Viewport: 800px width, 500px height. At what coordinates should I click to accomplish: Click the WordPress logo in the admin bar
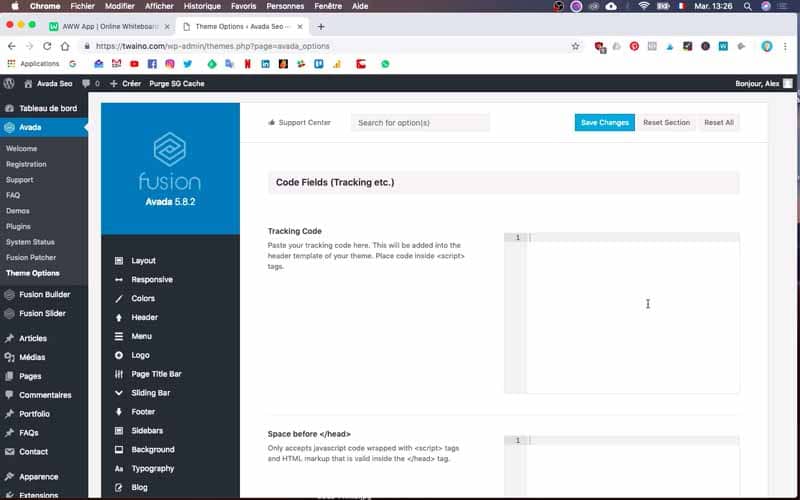[9, 84]
